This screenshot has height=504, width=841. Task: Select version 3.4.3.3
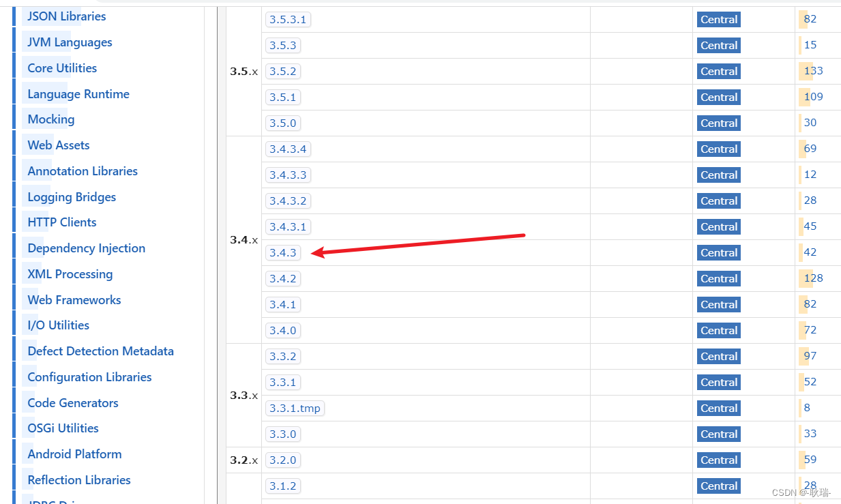[288, 175]
